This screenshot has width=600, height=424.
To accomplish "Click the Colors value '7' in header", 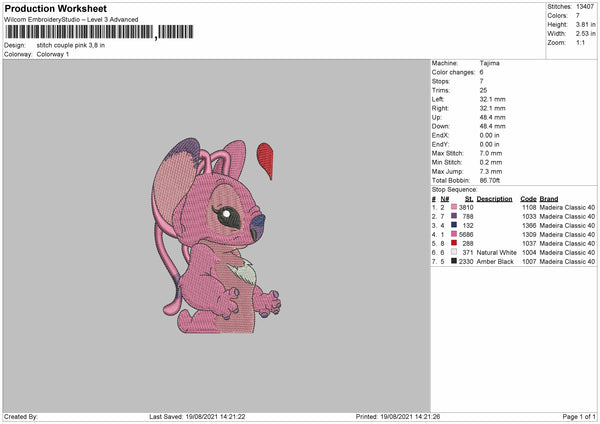I will click(x=578, y=16).
